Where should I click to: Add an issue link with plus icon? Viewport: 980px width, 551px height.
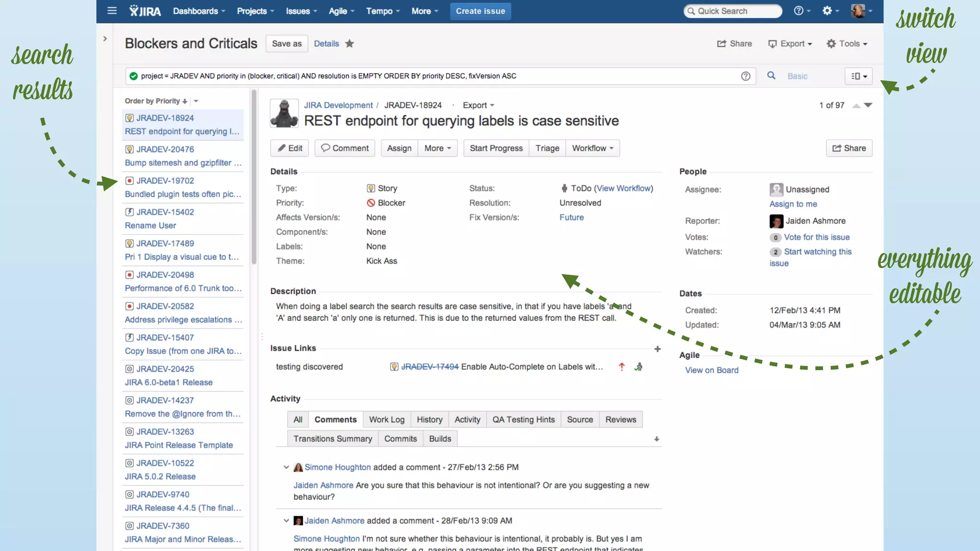657,349
